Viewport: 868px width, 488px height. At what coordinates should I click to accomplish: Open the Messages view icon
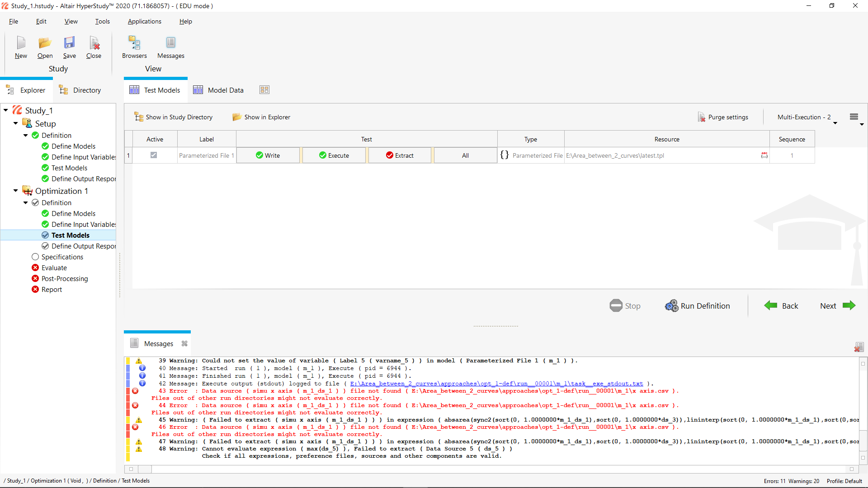pyautogui.click(x=171, y=43)
